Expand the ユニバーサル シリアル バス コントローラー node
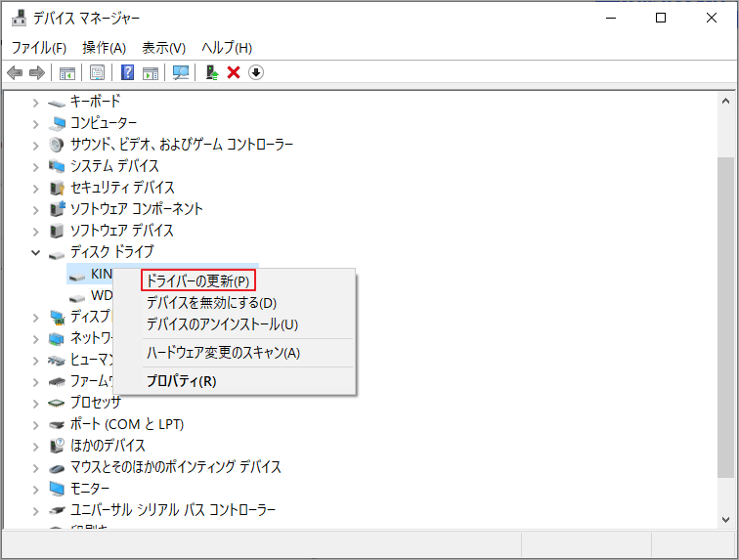 click(36, 511)
